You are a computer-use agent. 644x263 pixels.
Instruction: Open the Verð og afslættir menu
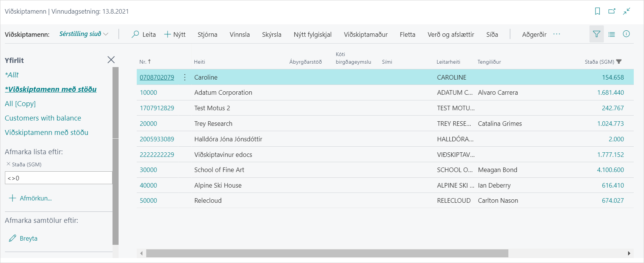[450, 34]
